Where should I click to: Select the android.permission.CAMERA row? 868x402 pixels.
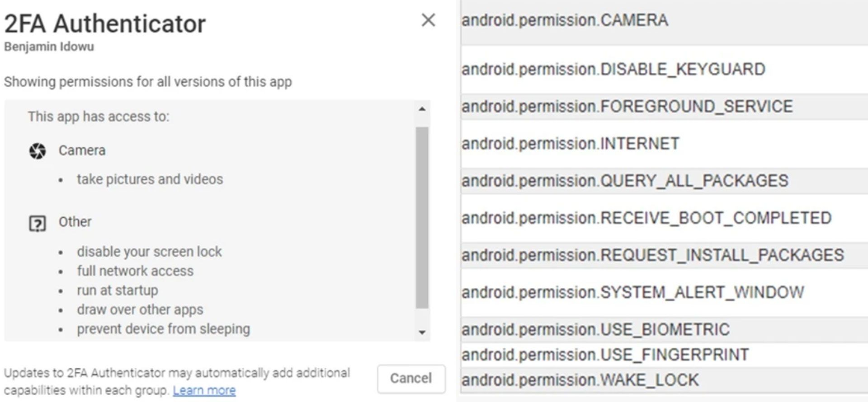pyautogui.click(x=664, y=22)
